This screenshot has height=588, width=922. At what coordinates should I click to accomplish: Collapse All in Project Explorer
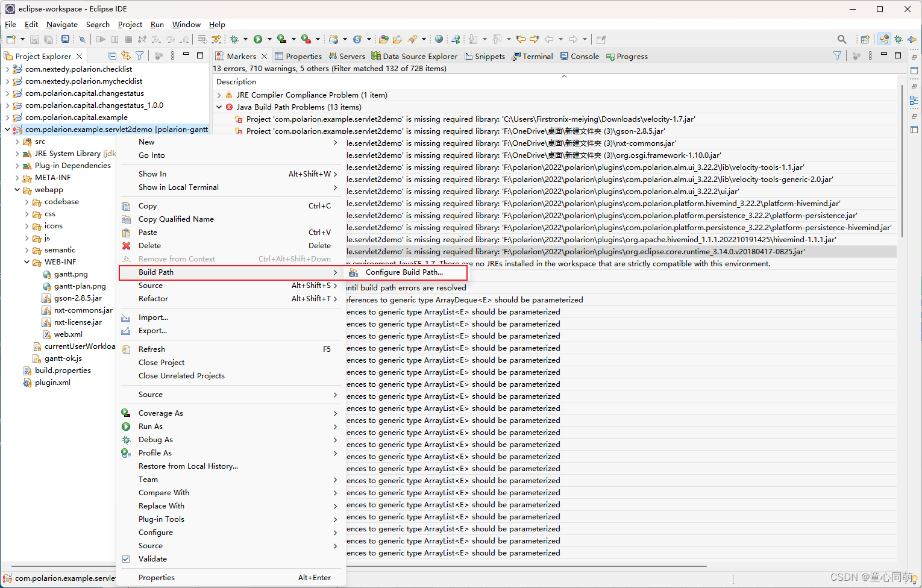coord(112,55)
